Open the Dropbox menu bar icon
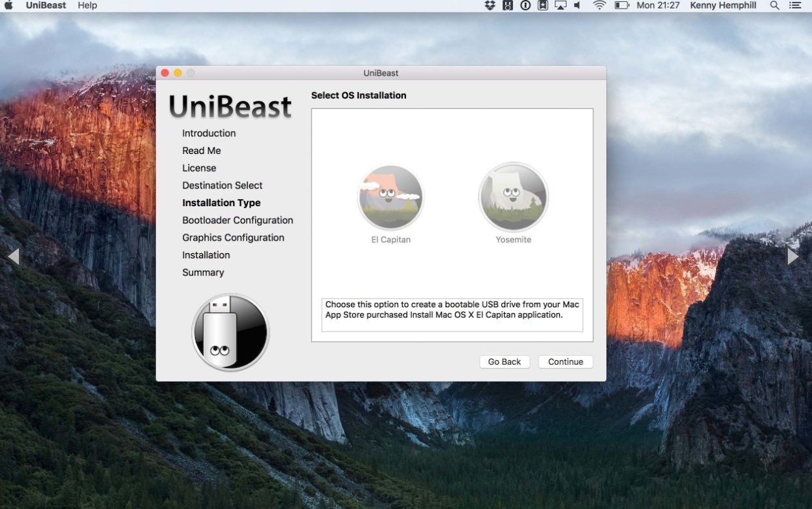 click(490, 5)
